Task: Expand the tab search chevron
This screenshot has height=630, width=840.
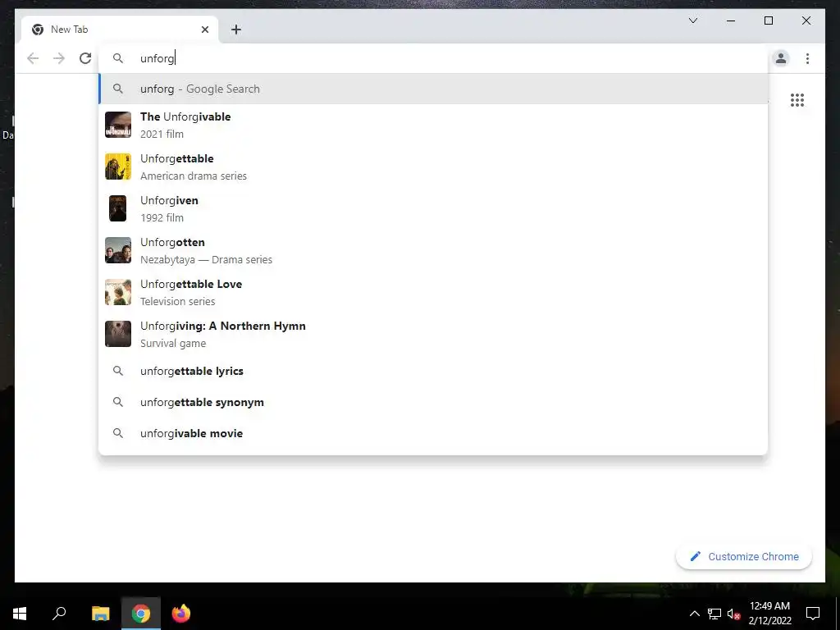Action: 692,21
